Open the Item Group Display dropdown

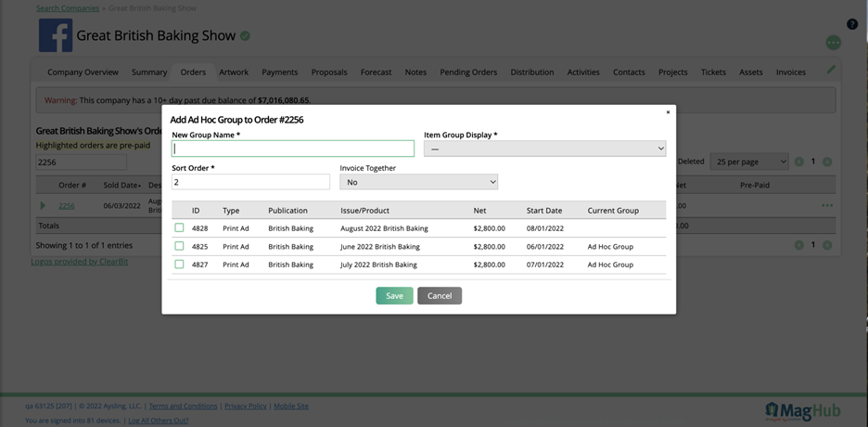click(544, 149)
